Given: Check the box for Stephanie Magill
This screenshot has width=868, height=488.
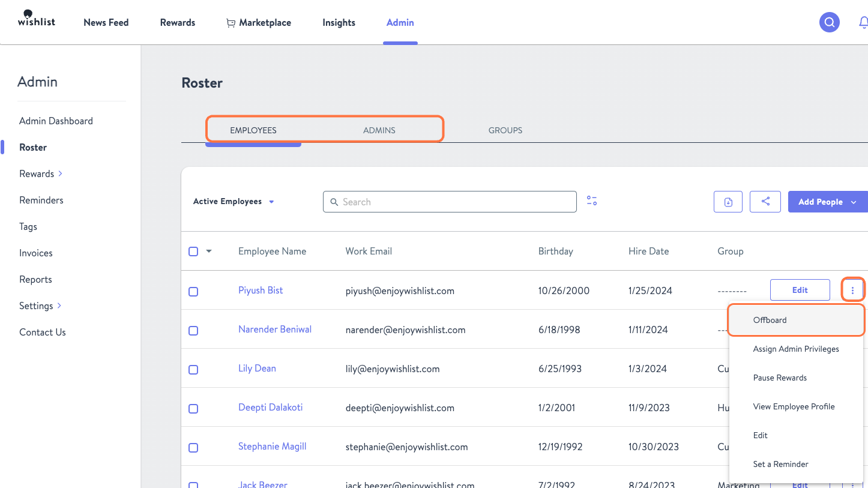Looking at the screenshot, I should point(193,447).
